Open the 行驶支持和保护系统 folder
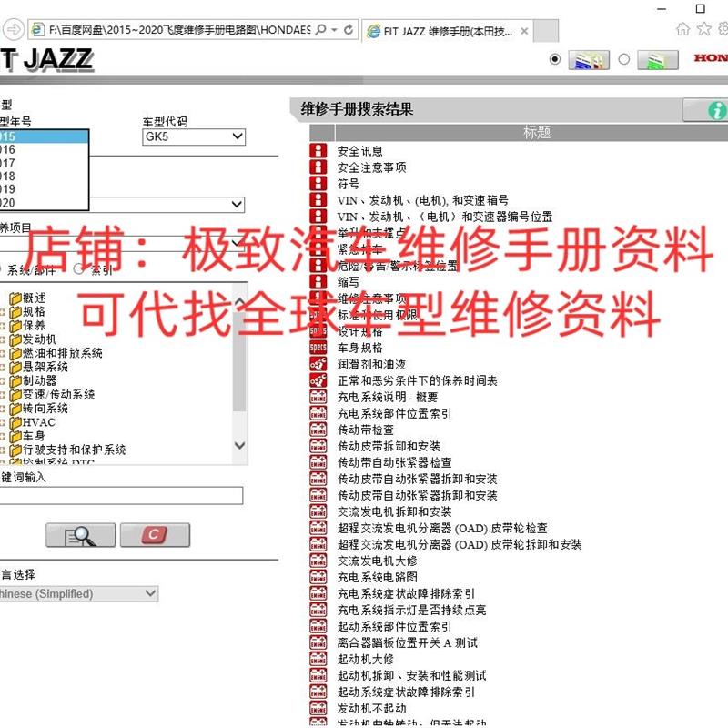 point(67,450)
